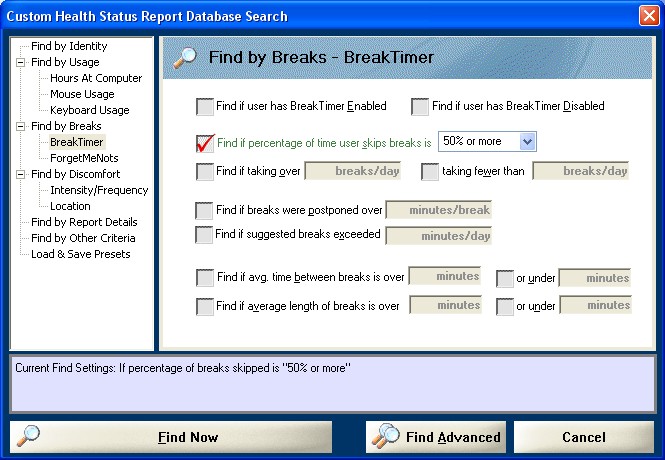The width and height of the screenshot is (665, 460).
Task: Click minutes field for time between breaks over
Action: 445,276
